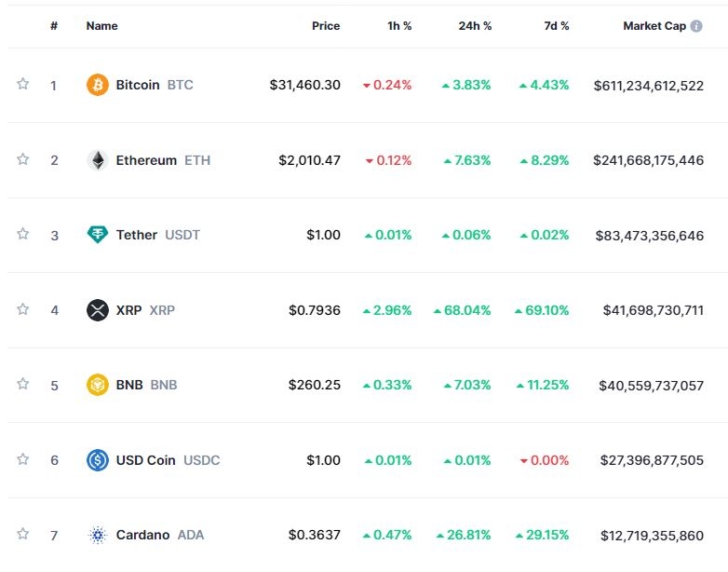Viewport: 728px width, 572px height.
Task: Sort by the Name column header
Action: pyautogui.click(x=101, y=26)
